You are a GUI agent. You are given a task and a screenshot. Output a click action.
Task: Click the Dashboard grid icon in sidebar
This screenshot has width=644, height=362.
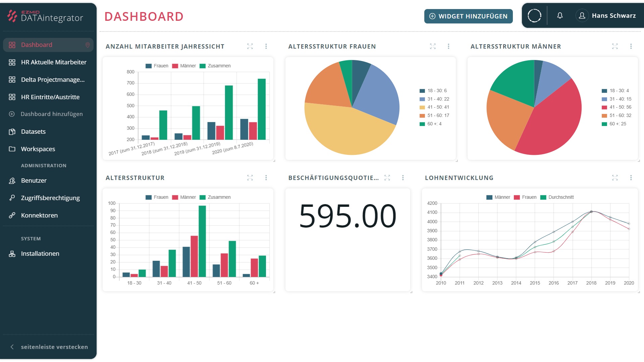[x=12, y=45]
